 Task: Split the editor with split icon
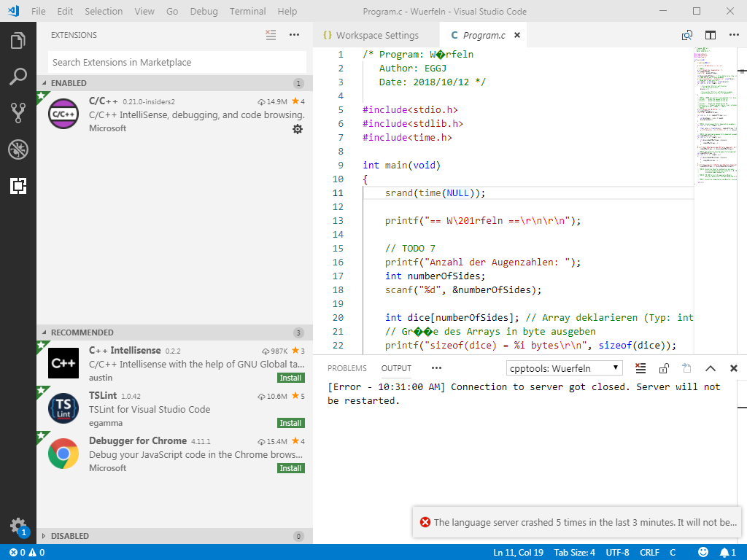pos(711,35)
